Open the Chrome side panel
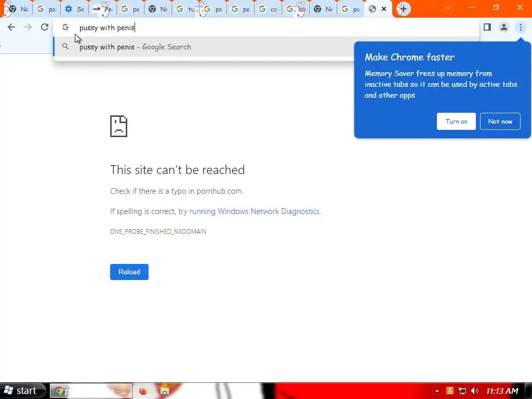Screen dimensions: 532x399 (487, 27)
